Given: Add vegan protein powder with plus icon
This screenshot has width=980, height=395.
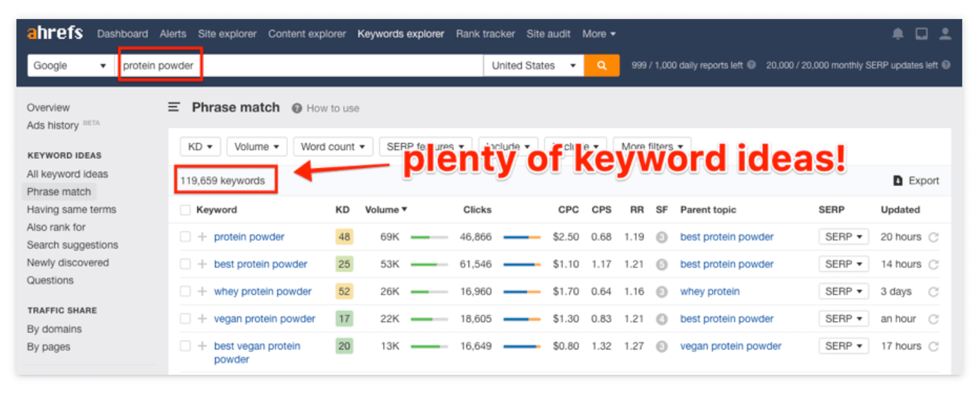Looking at the screenshot, I should click(202, 318).
